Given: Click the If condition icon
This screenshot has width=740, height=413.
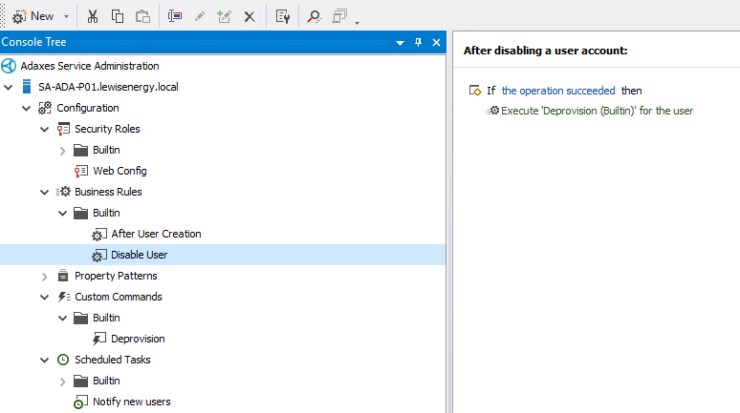Looking at the screenshot, I should point(475,90).
